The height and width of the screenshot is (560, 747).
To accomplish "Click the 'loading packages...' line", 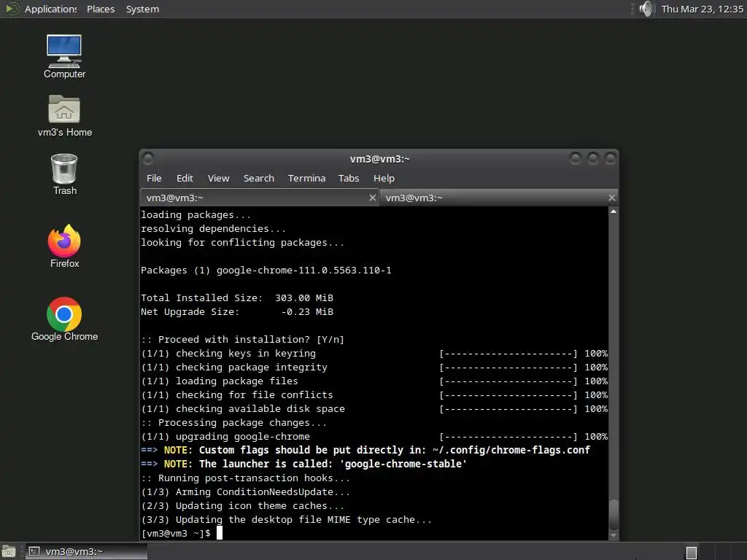I will 196,215.
